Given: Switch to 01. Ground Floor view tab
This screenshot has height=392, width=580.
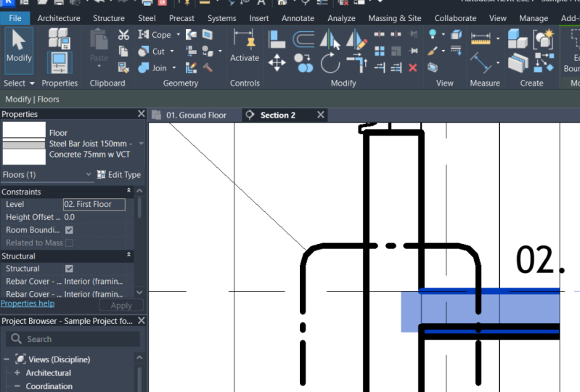Looking at the screenshot, I should [x=196, y=115].
